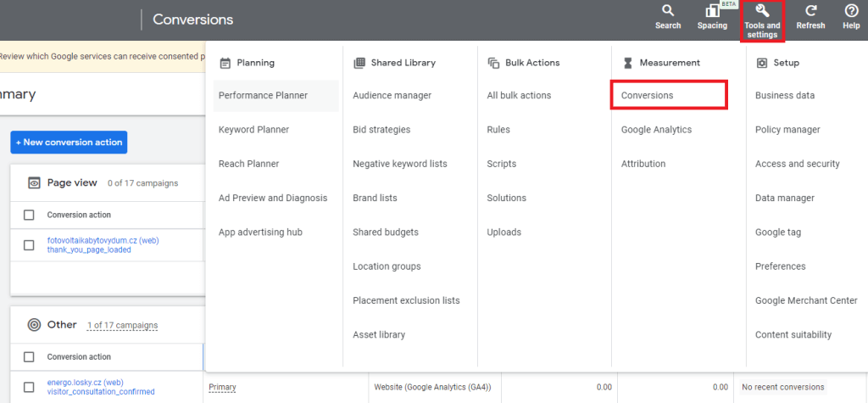
Task: Open Shared budgets
Action: coord(386,232)
